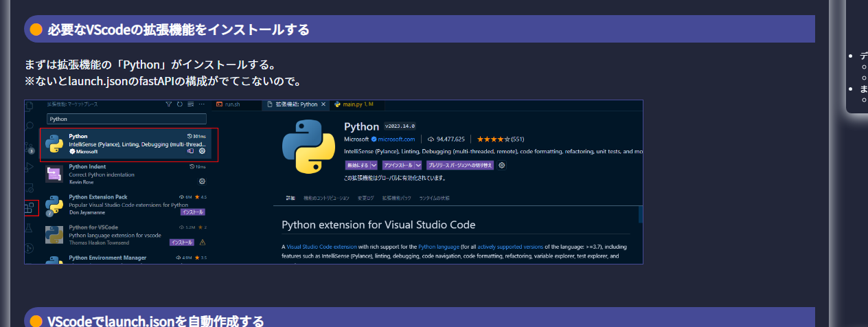Open marketplace panel more actions ellipsis

pyautogui.click(x=201, y=104)
